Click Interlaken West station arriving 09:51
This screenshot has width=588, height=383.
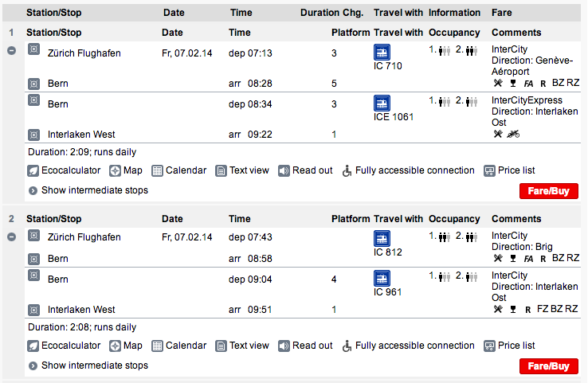point(81,310)
